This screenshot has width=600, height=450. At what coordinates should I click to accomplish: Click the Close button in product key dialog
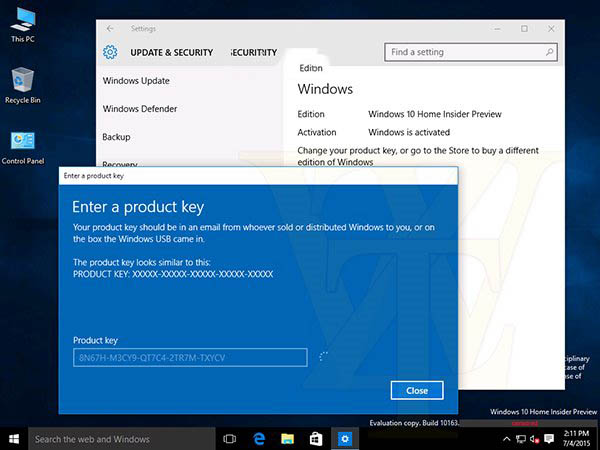point(417,390)
